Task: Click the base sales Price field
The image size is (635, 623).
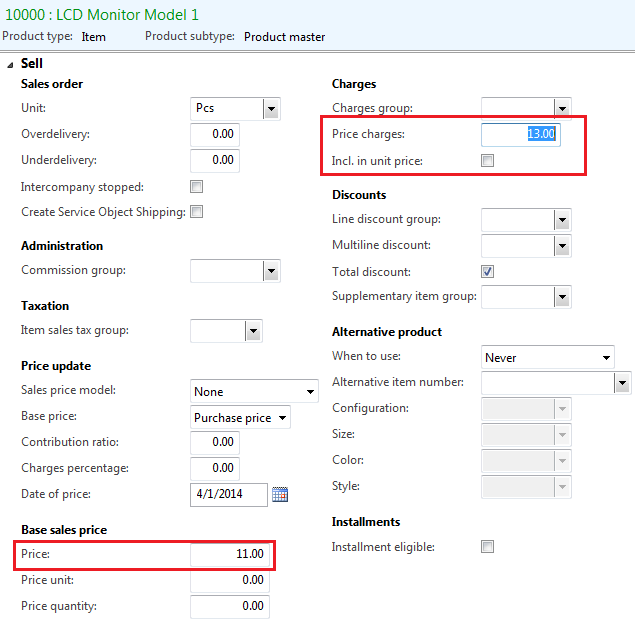Action: click(x=229, y=554)
